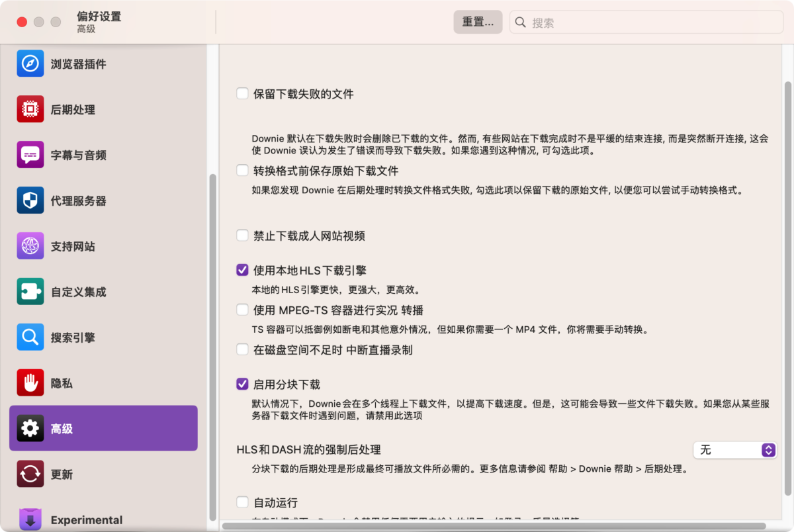Click inside the 搜索 field
The image size is (794, 532).
click(645, 22)
